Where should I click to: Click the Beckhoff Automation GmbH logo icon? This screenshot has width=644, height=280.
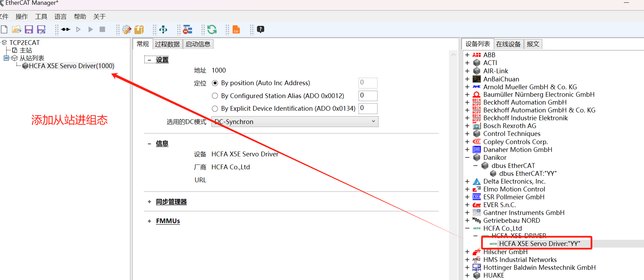[477, 102]
